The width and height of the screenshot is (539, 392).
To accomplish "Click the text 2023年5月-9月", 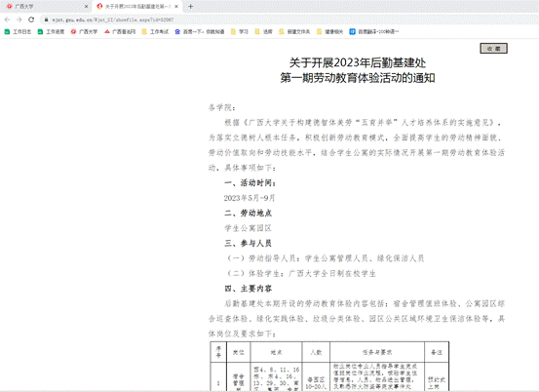I will 250,198.
